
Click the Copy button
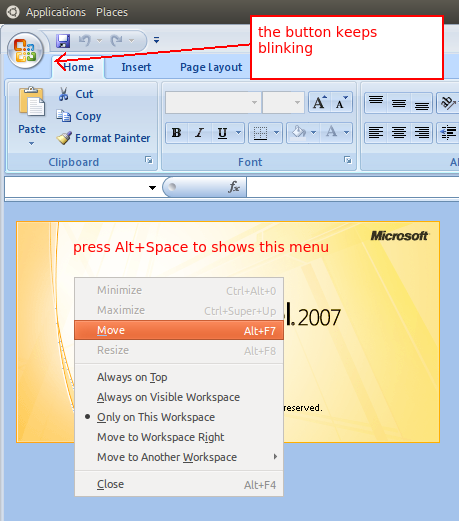coord(79,116)
